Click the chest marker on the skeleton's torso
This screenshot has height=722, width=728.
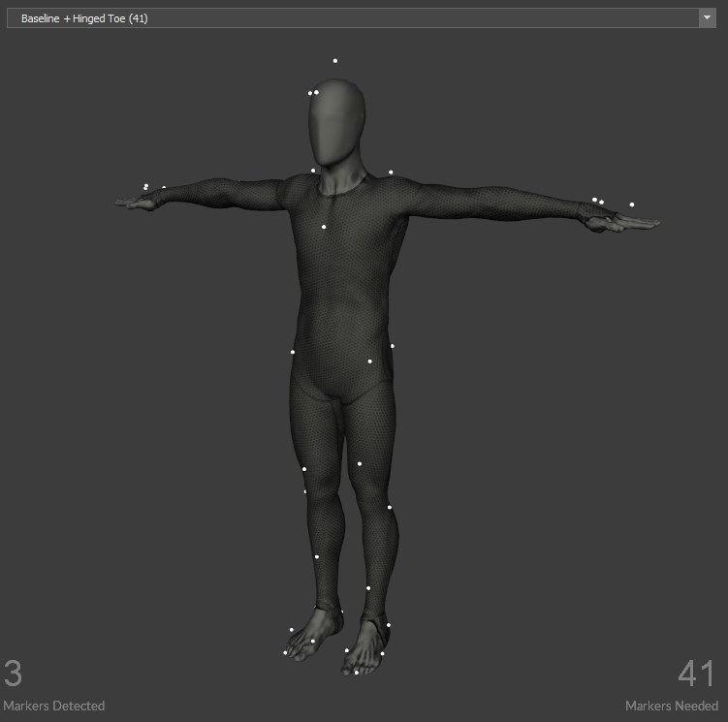[x=324, y=227]
